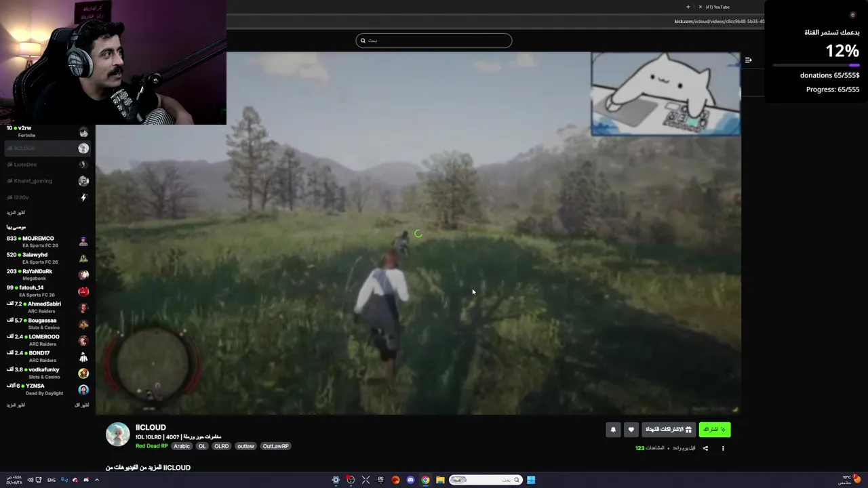Open the BOND17 recommended channel

pyautogui.click(x=47, y=357)
